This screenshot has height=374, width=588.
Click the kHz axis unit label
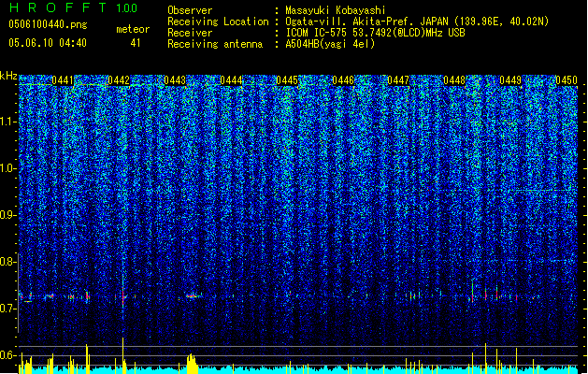8,76
